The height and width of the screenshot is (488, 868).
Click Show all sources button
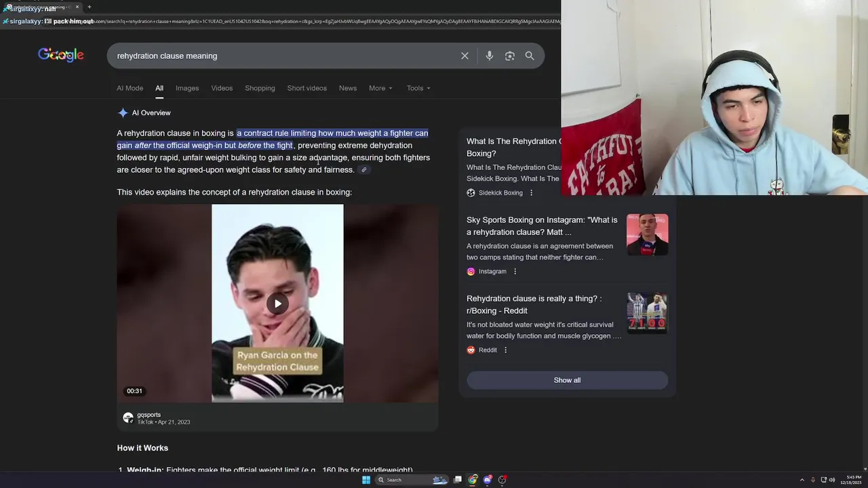pyautogui.click(x=567, y=380)
